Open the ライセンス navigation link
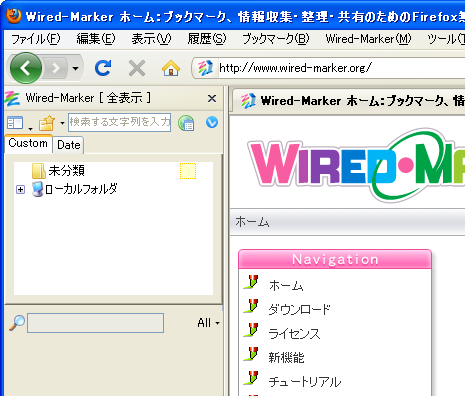This screenshot has width=465, height=396. pos(294,334)
